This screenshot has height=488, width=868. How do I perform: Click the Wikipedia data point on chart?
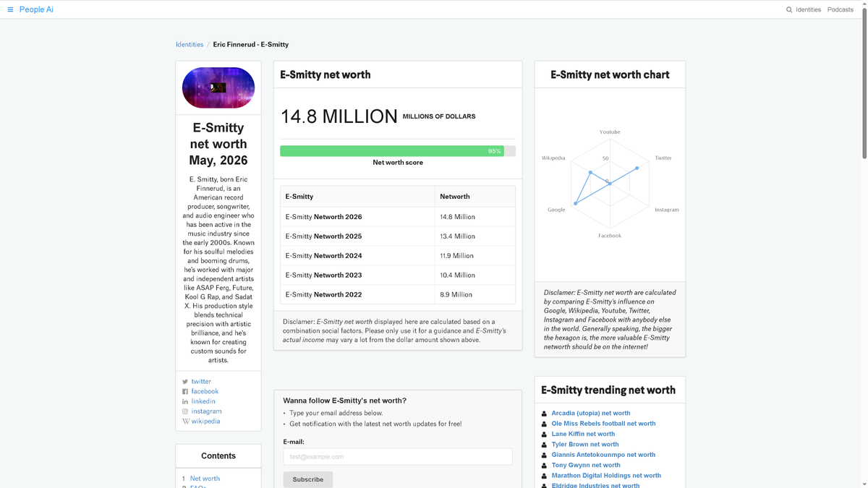coord(590,173)
